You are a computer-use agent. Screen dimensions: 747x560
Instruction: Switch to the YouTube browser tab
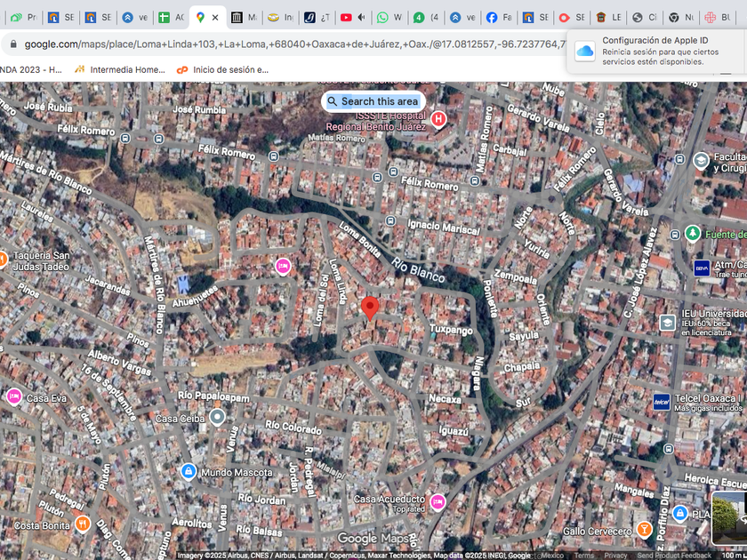346,17
